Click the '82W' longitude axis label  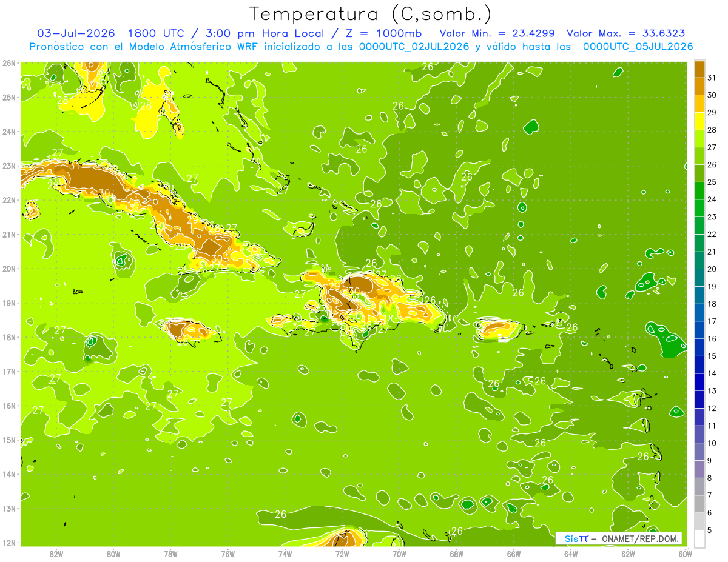(56, 554)
